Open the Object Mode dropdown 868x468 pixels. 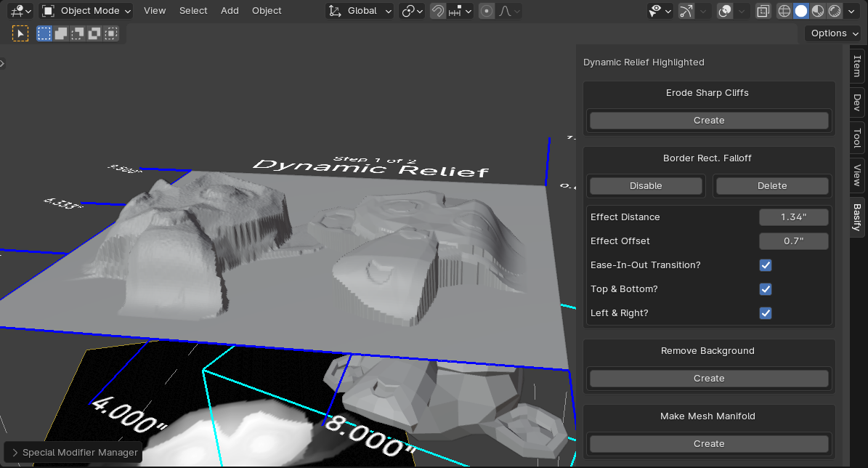(86, 11)
